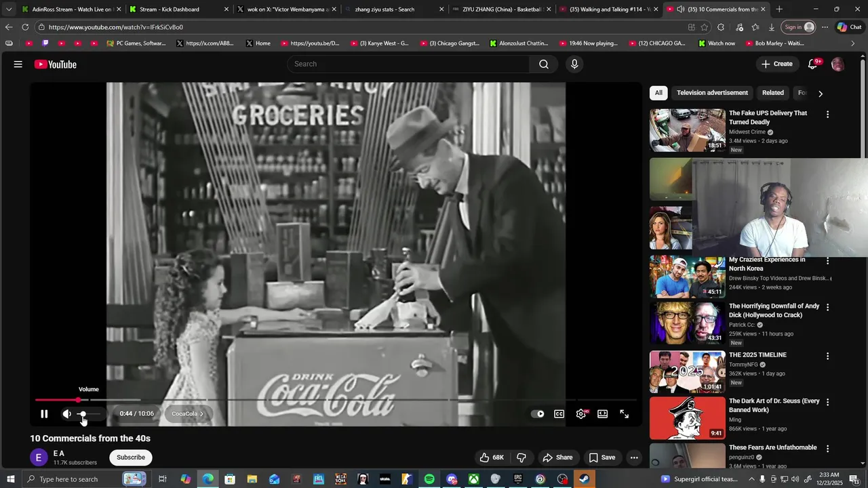Go to YouTube home via logo
Viewport: 868px width, 488px height.
click(56, 64)
